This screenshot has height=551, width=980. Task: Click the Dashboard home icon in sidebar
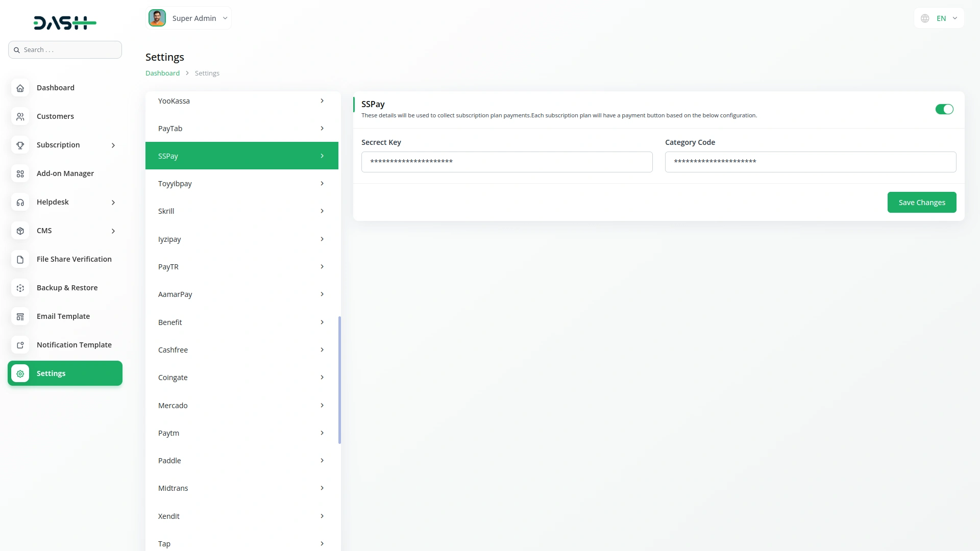(x=20, y=88)
